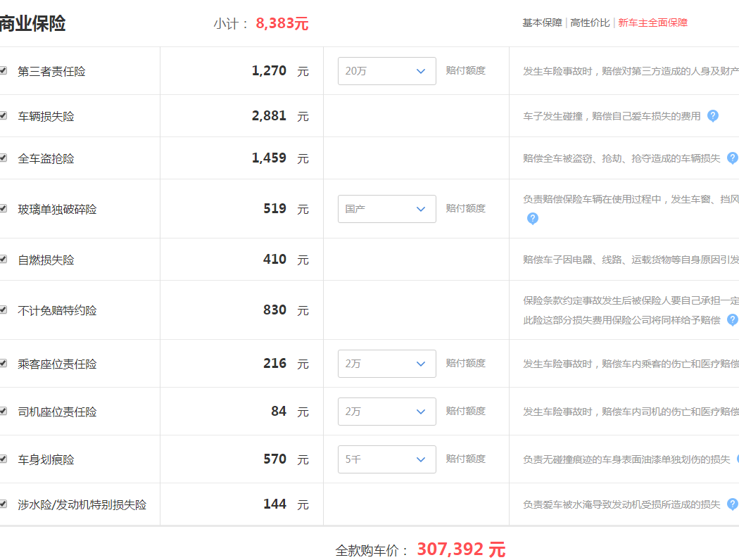This screenshot has width=739, height=560.
Task: Expand 2万 dropdown for 乘客座位责任险
Action: coord(387,364)
